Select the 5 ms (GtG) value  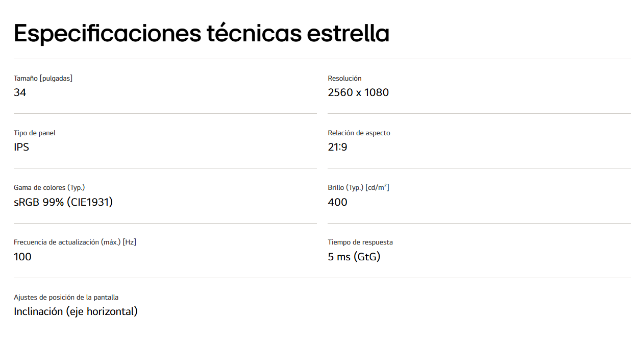pos(354,257)
